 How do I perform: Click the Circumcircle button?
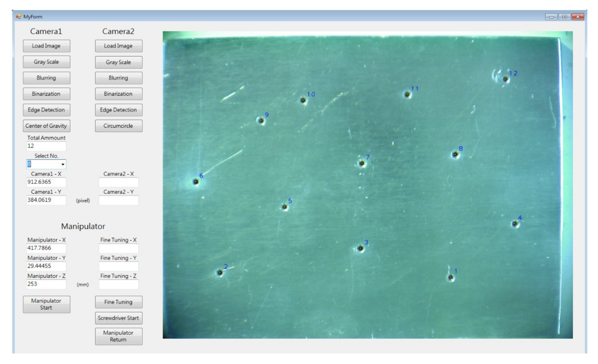118,126
